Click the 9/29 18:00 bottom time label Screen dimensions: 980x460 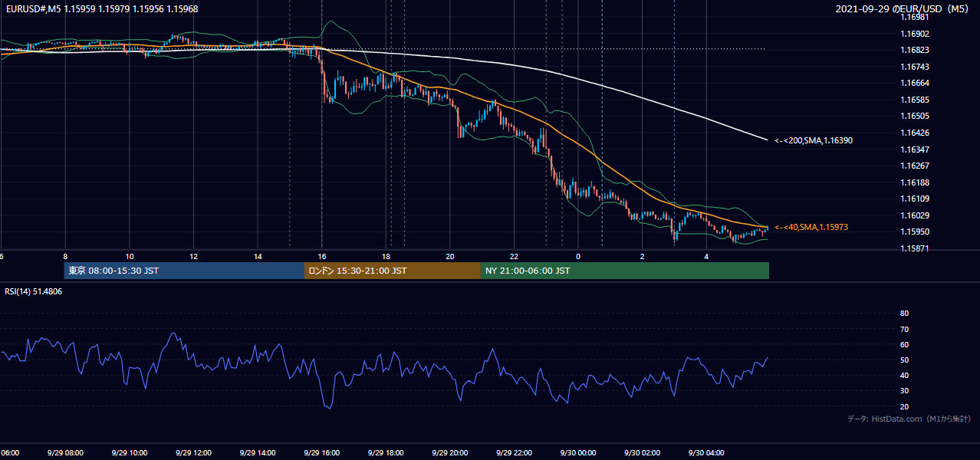(x=386, y=452)
